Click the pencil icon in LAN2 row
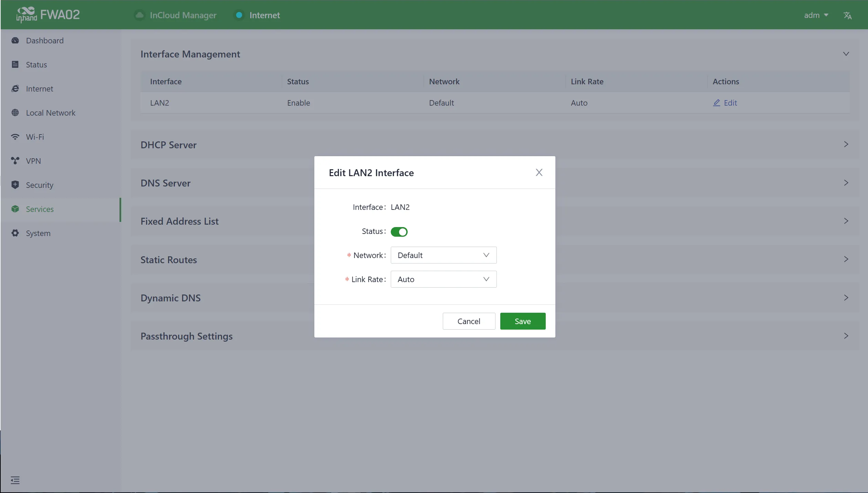The height and width of the screenshot is (493, 868). 717,103
